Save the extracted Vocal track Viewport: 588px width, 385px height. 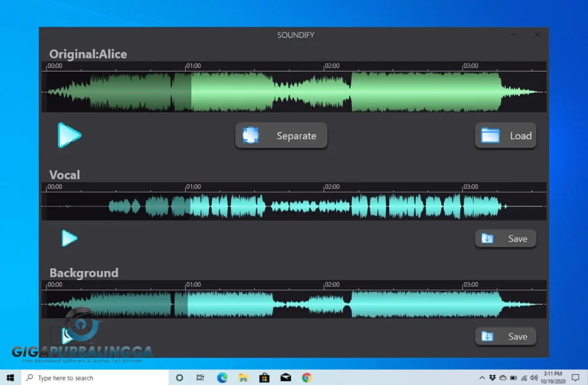[x=505, y=238]
